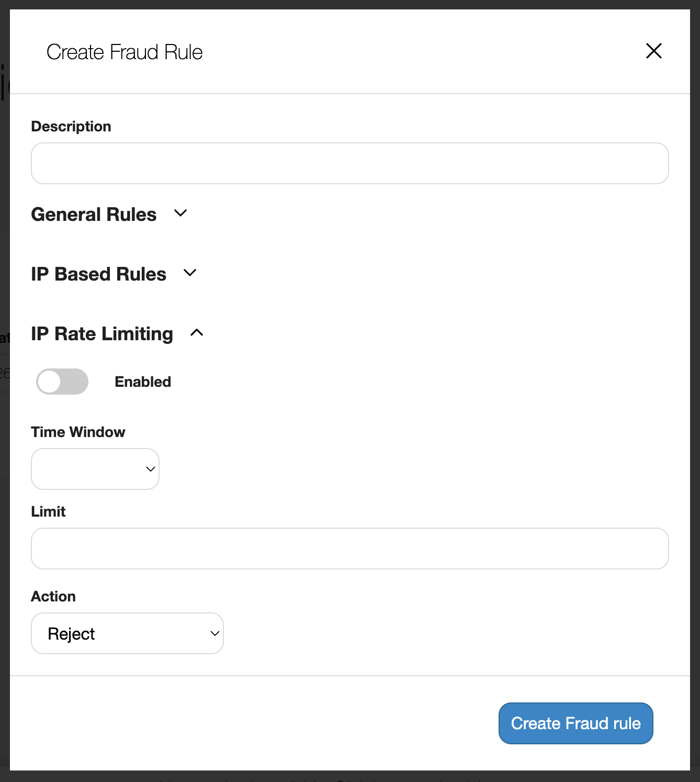Screen dimensions: 700x782
Task: Click the Action dropdown arrow icon
Action: point(214,633)
